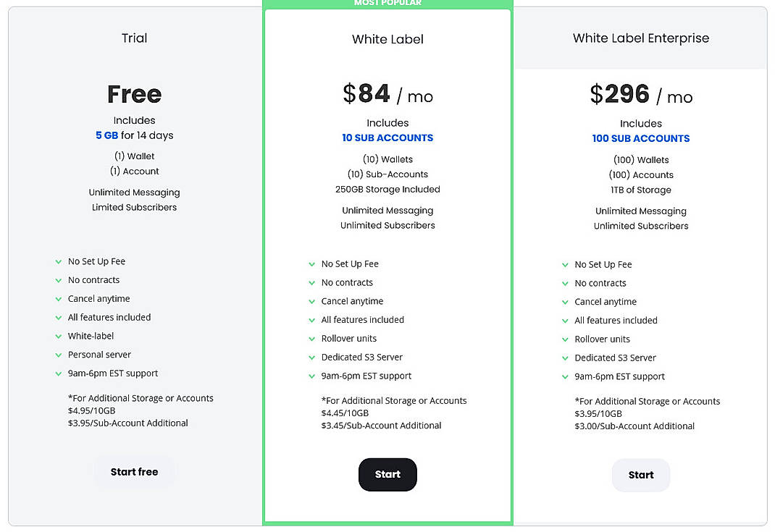Click the Start button on White Label Enterprise plan
This screenshot has width=775, height=532.
(x=640, y=475)
